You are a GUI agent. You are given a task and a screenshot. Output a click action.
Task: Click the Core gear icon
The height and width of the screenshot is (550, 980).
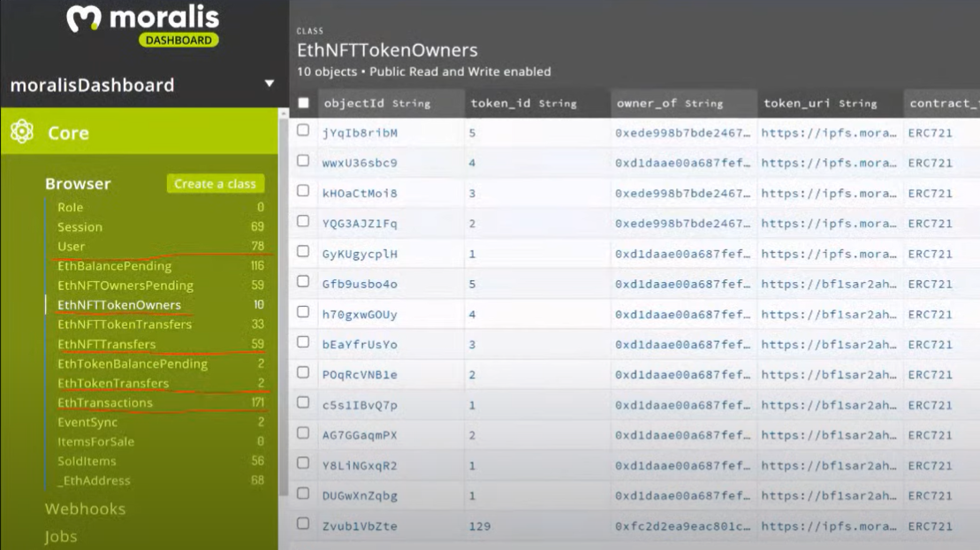(x=22, y=132)
